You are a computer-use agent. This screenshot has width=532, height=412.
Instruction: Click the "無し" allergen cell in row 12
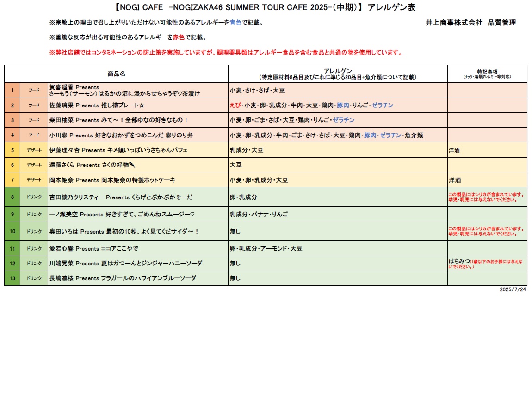coord(338,263)
